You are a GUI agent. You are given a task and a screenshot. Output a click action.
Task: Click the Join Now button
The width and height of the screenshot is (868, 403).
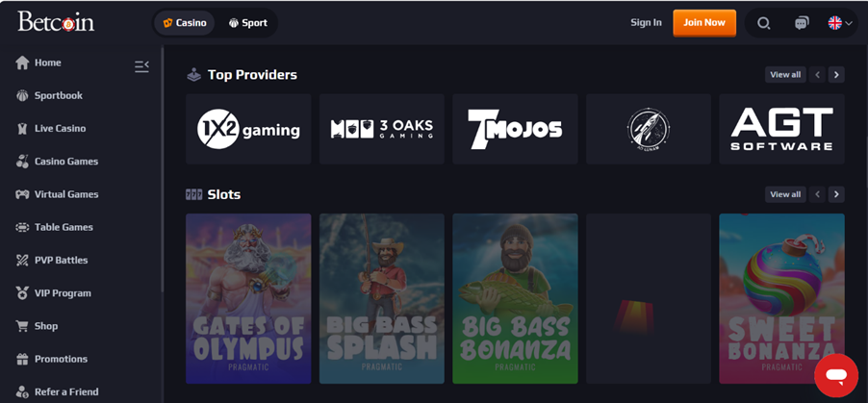[x=704, y=23]
